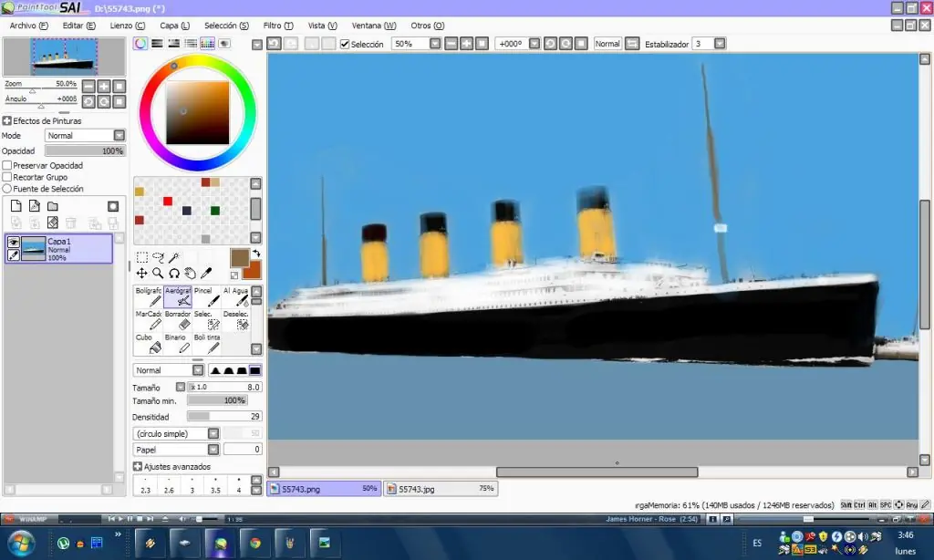Open the Ventana menu

coord(373,26)
